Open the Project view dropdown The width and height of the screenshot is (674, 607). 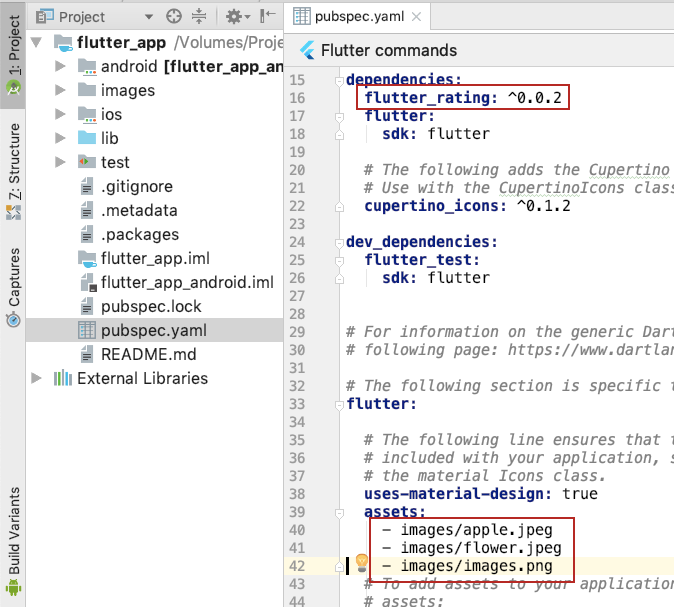pyautogui.click(x=149, y=17)
